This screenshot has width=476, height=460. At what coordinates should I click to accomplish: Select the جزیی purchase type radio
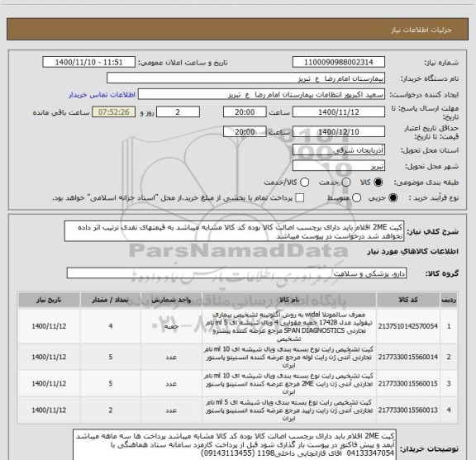click(x=393, y=198)
